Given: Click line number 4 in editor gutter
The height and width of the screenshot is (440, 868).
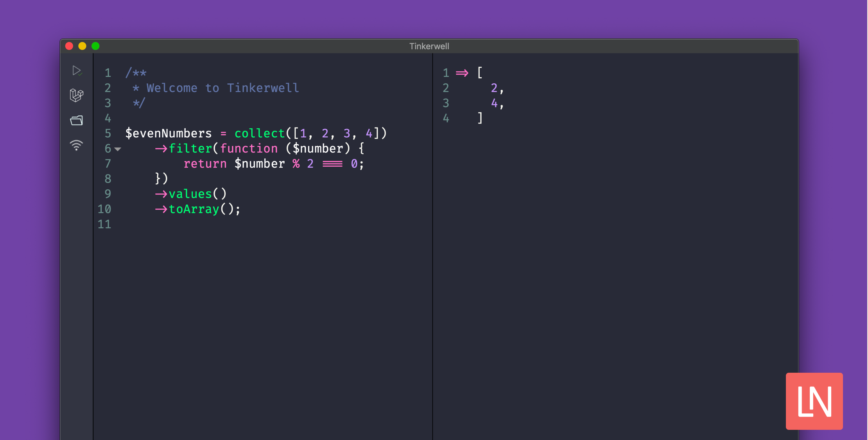Looking at the screenshot, I should [108, 119].
